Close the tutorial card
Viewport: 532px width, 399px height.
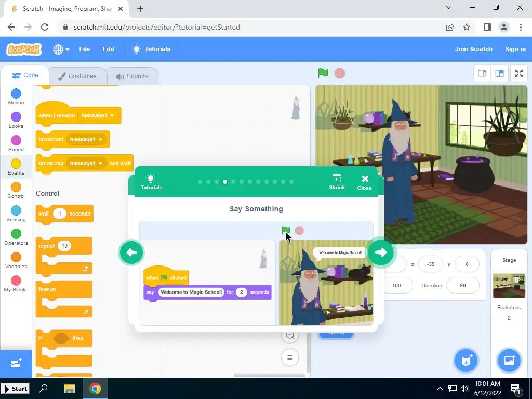364,182
